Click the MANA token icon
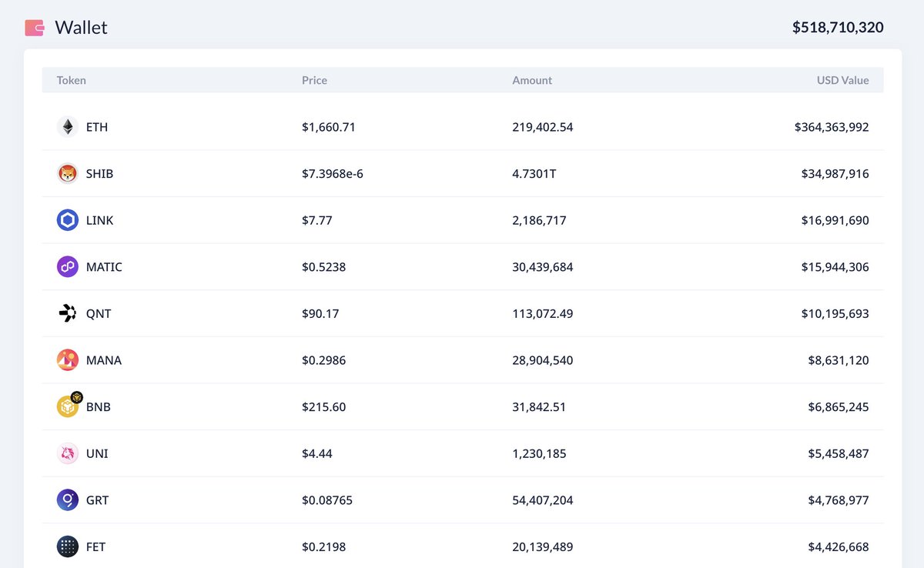 tap(68, 360)
